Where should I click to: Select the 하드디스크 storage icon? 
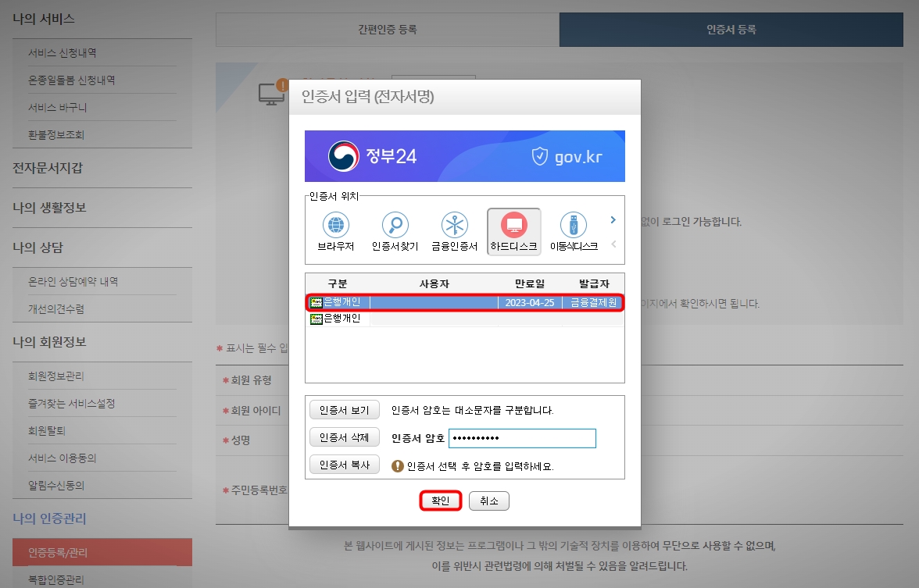click(x=514, y=229)
